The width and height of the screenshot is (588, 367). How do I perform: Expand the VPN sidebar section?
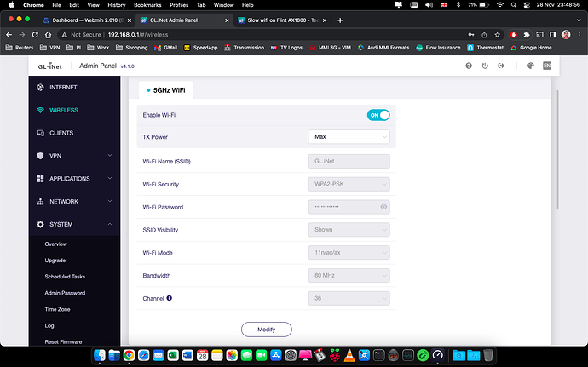[74, 156]
